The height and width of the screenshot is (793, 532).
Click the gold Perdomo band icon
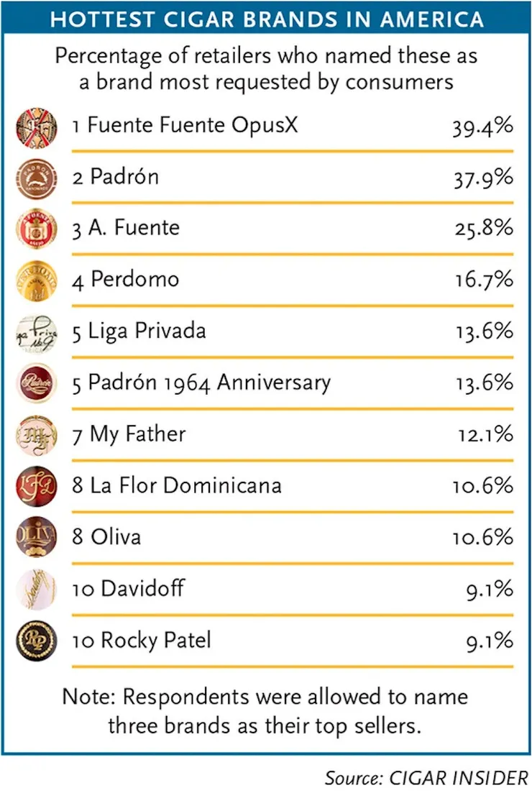pos(37,280)
